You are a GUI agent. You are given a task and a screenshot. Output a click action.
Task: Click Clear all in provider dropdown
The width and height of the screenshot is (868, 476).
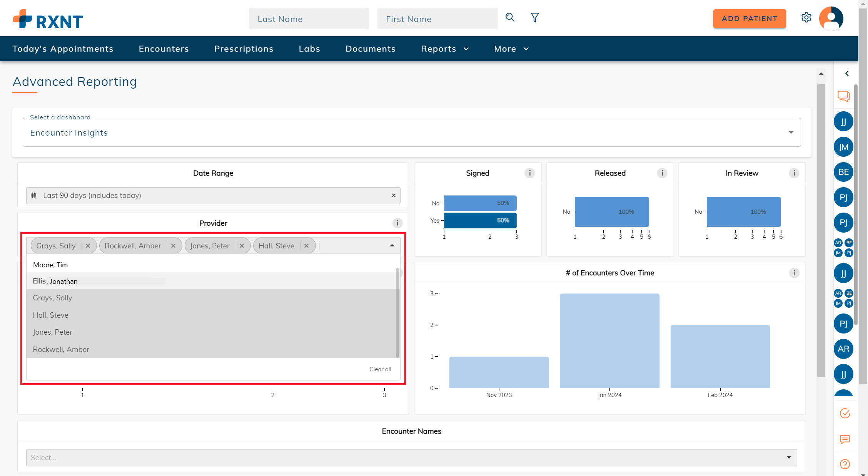[x=380, y=369]
